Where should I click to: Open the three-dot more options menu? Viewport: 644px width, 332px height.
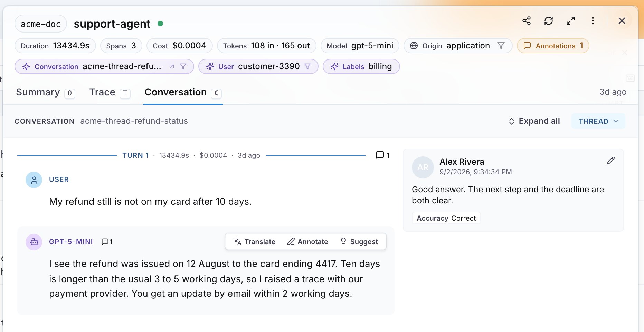pos(593,21)
